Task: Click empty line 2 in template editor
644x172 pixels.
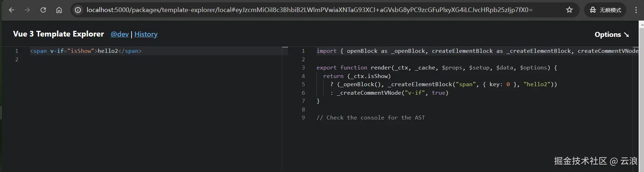Action: (x=156, y=59)
